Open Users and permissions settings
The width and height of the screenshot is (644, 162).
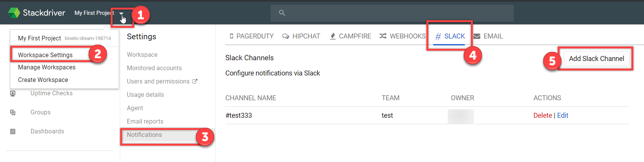coord(158,81)
